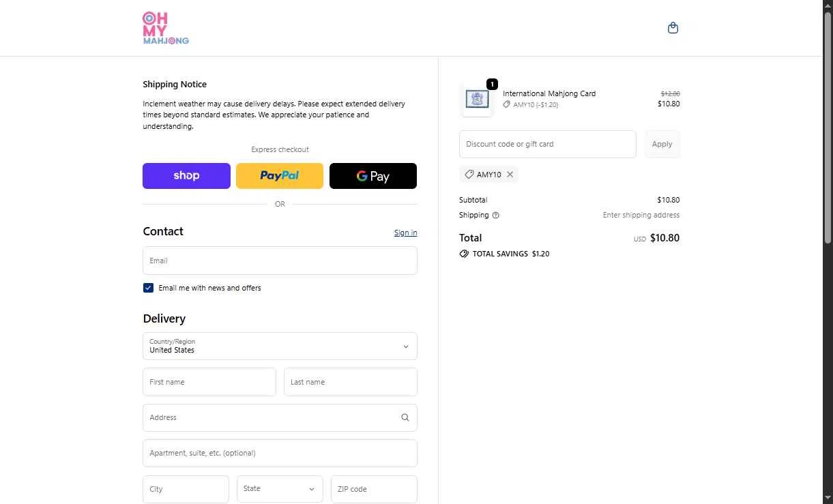Screen dimensions: 833x504
Task: Pay with Shop Pay express checkout
Action: [186, 176]
